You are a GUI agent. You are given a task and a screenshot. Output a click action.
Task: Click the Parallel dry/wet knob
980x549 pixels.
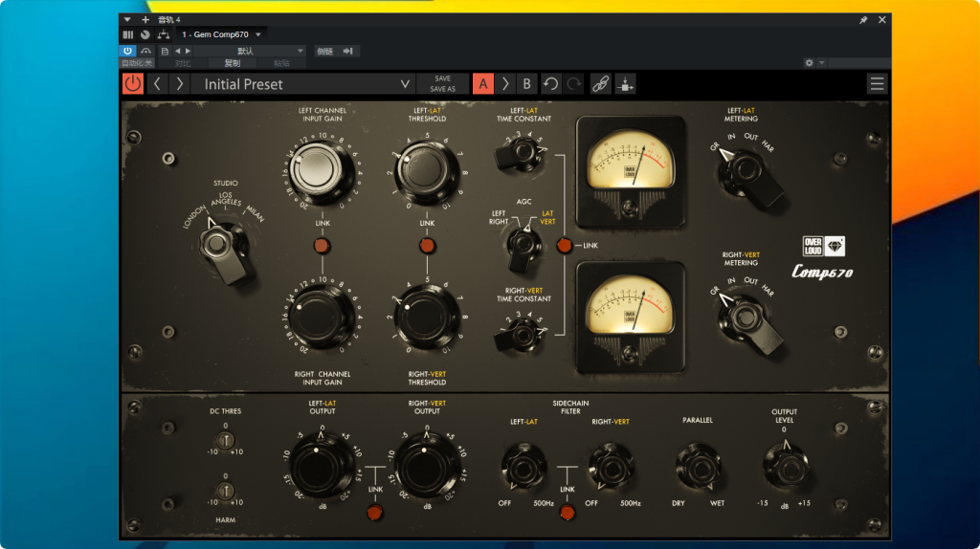698,467
